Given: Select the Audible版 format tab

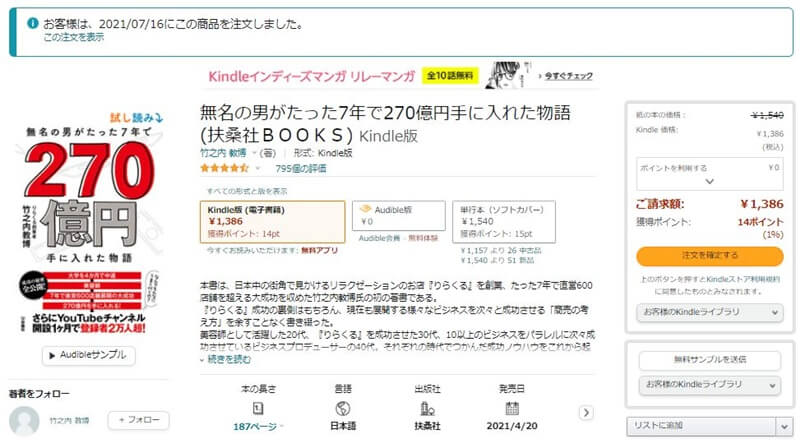Looking at the screenshot, I should coord(398,215).
